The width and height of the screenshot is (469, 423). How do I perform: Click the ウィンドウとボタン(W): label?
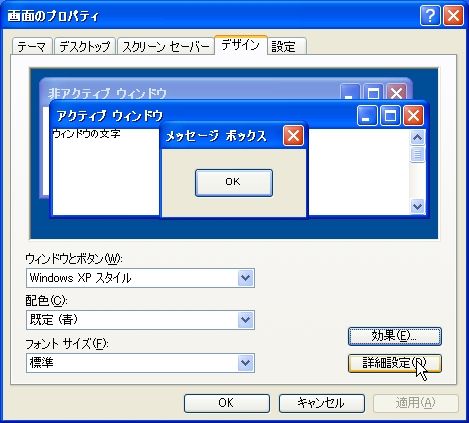74,259
